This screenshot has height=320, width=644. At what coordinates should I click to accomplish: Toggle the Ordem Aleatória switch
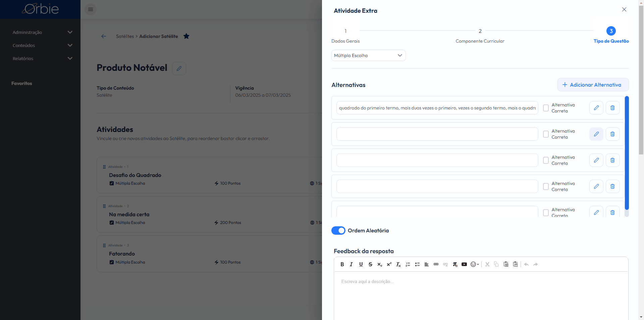[338, 230]
